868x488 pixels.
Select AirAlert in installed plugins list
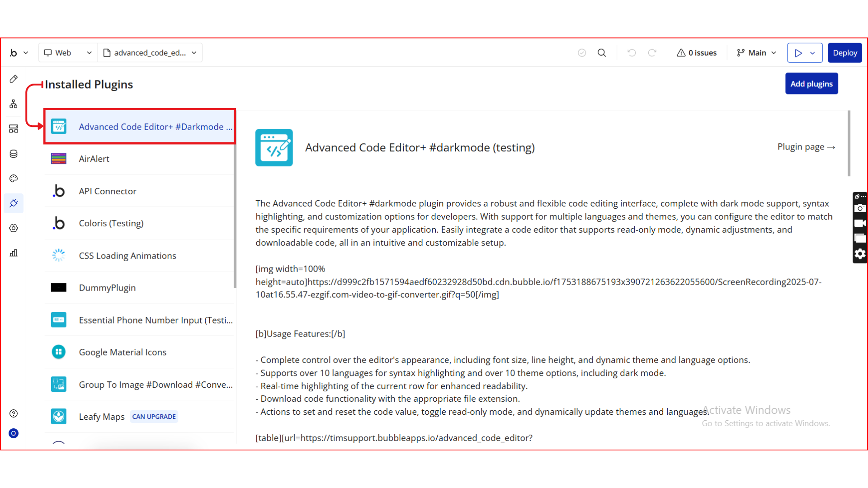click(94, 159)
